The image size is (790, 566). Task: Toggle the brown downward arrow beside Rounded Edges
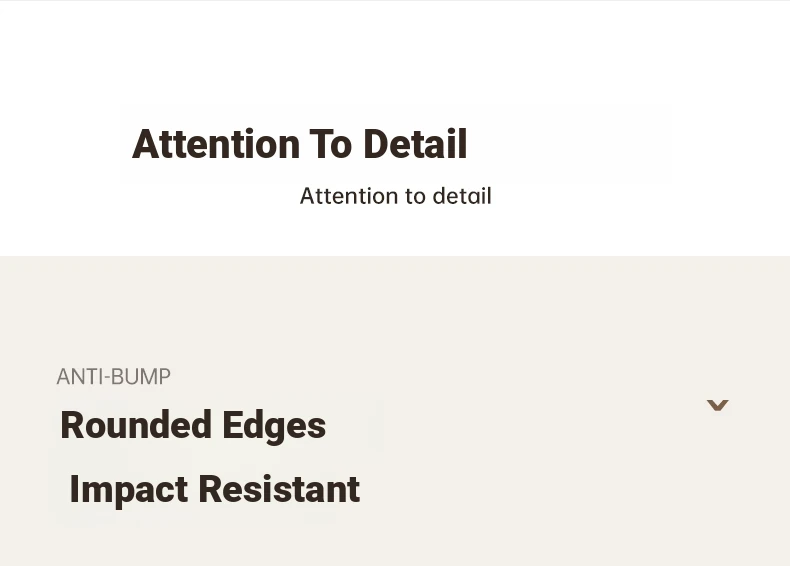(x=717, y=405)
